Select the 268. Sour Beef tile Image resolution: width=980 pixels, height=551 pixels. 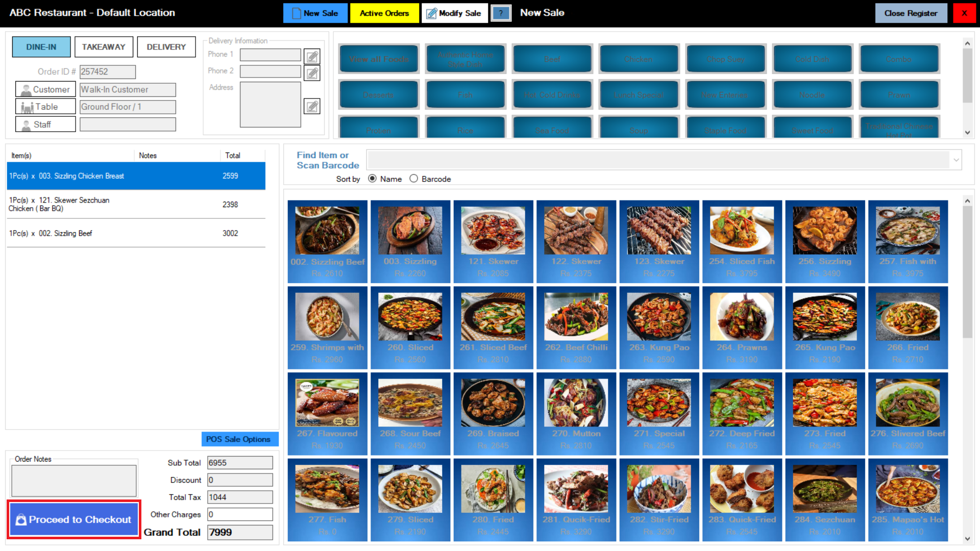pyautogui.click(x=410, y=414)
